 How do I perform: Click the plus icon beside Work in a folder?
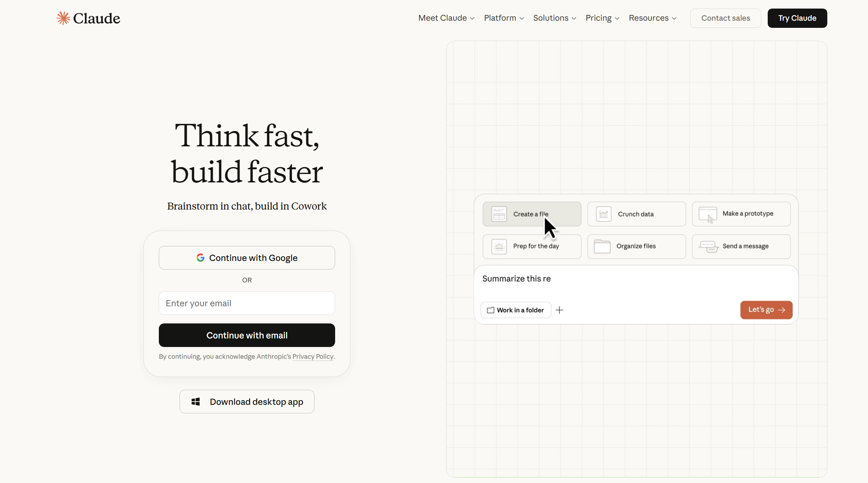[x=559, y=310]
